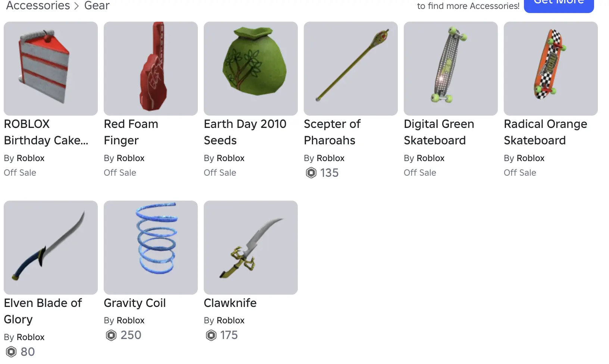View the Digital Green Skateboard image

tap(451, 69)
